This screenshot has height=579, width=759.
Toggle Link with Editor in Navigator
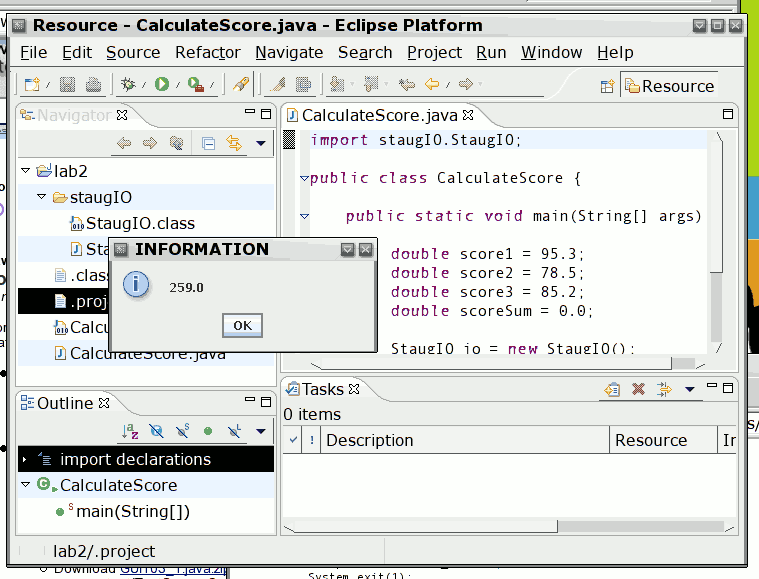point(234,144)
